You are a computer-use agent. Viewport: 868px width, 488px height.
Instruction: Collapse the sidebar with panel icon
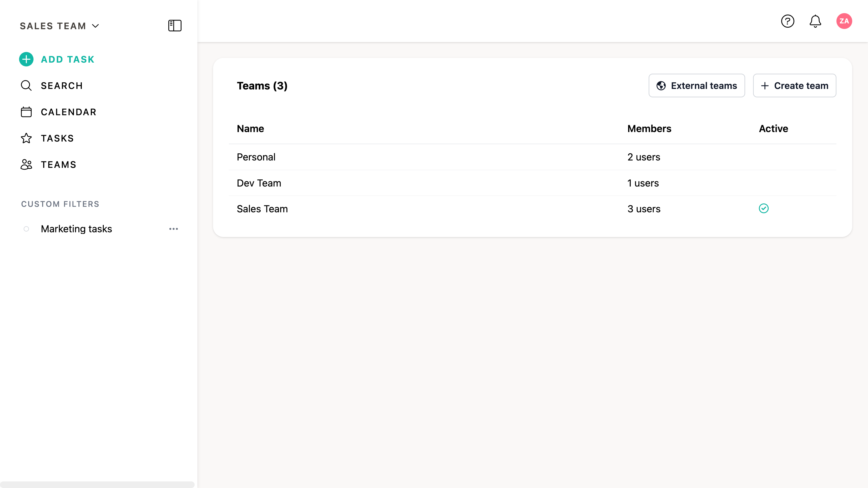(x=175, y=26)
